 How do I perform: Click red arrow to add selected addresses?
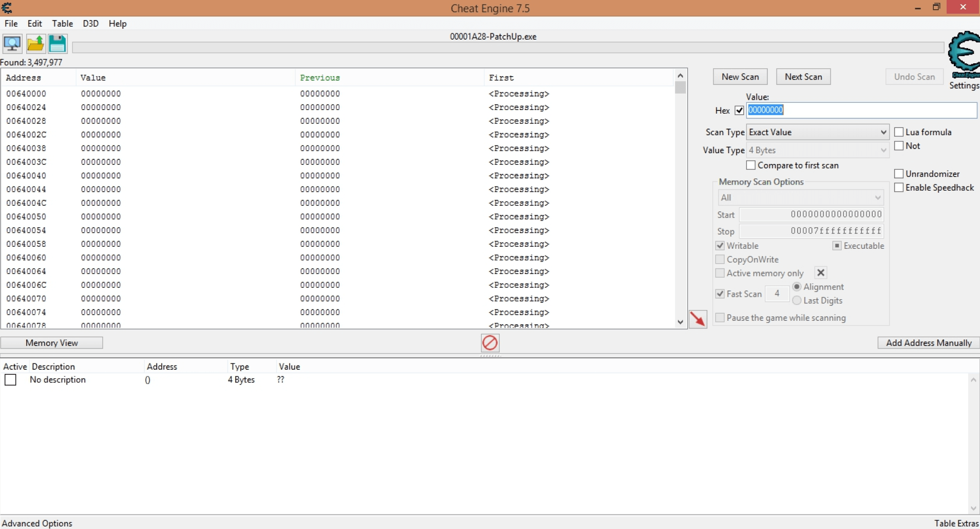click(698, 319)
